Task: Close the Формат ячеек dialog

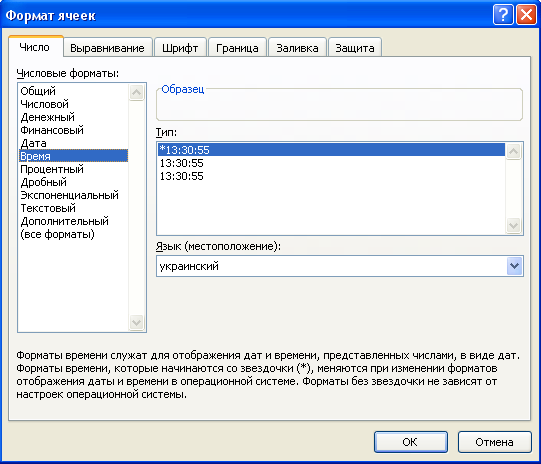Action: pyautogui.click(x=526, y=15)
